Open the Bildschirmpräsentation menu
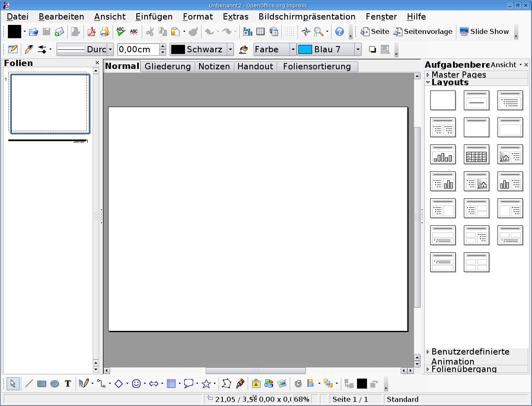The width and height of the screenshot is (532, 406). 307,17
